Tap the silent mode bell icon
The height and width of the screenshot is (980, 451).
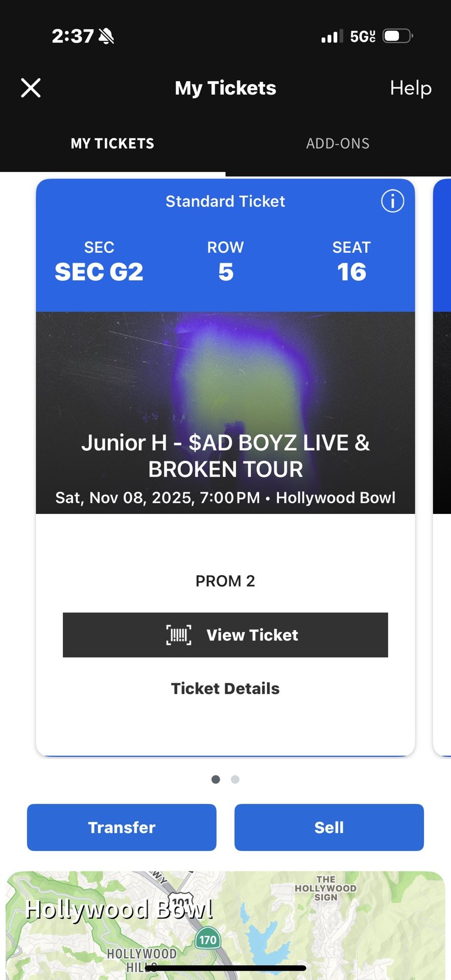[106, 36]
